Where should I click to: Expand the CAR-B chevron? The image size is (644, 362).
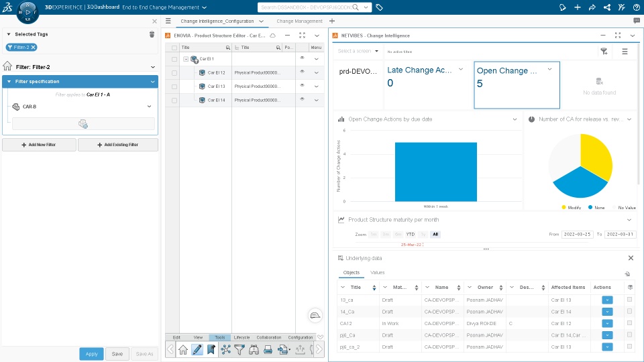[149, 107]
